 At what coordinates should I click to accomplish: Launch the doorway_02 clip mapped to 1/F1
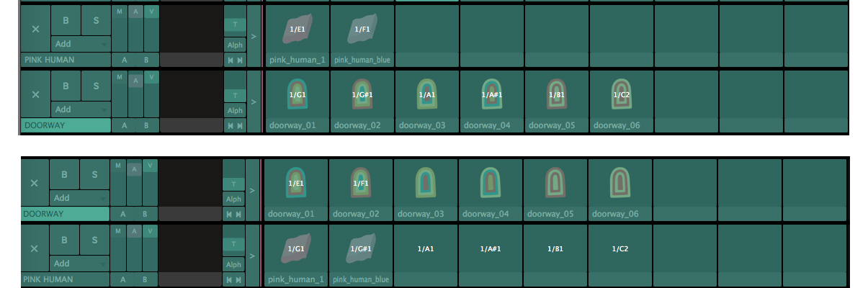coord(361,183)
